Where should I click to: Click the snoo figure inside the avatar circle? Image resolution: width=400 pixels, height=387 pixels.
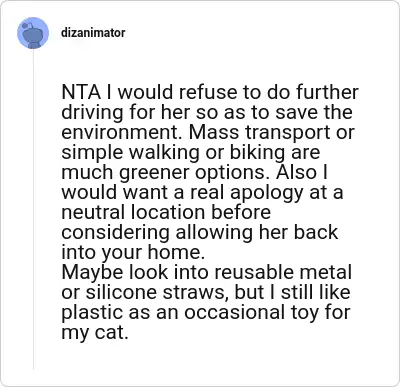pos(33,35)
